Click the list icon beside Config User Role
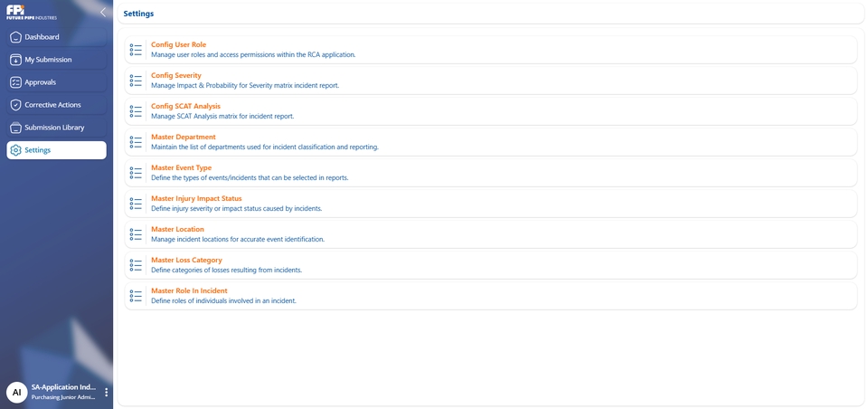Viewport: 868px width, 409px height. [x=136, y=50]
